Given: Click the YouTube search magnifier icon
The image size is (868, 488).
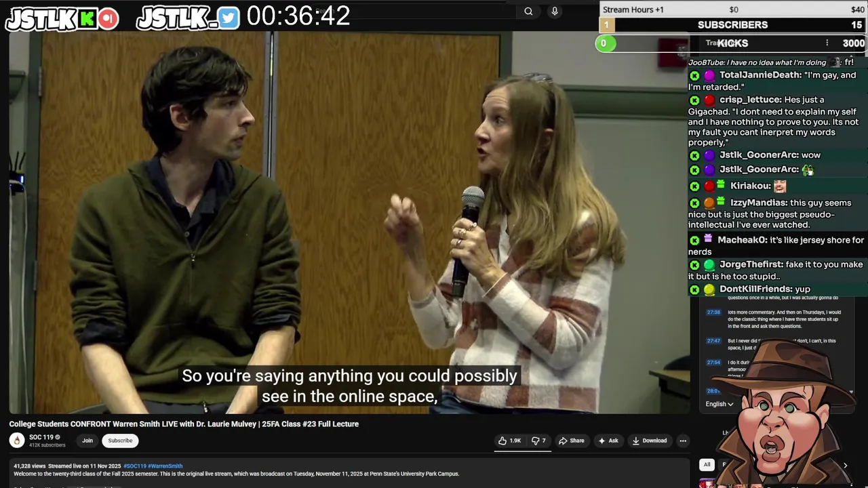Looking at the screenshot, I should pyautogui.click(x=528, y=11).
